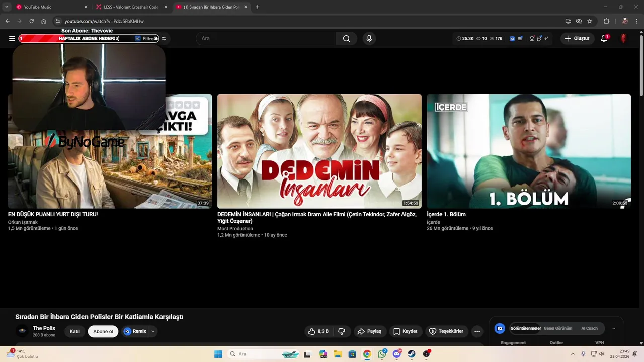Open vidIQ filter settings sliders icon
Screen dimensions: 644x362
coord(164,38)
